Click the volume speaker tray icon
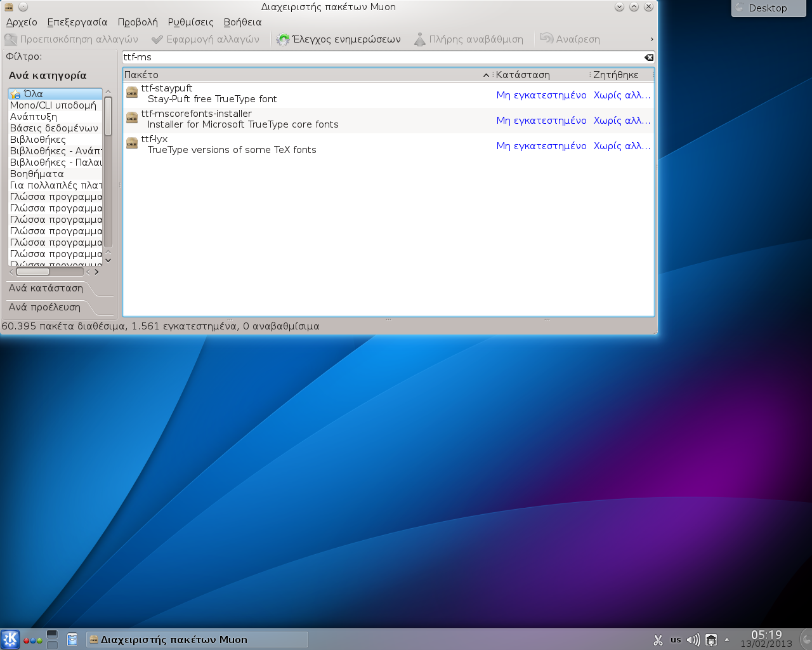 (693, 640)
